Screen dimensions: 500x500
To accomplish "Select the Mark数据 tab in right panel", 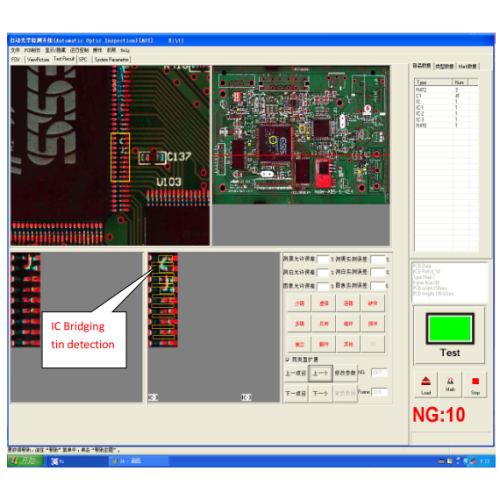I will [467, 66].
